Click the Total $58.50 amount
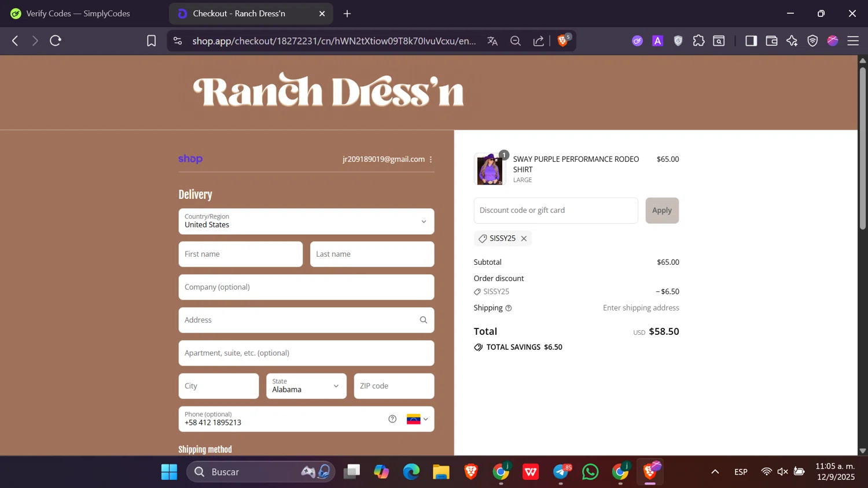This screenshot has width=868, height=488. 664,332
